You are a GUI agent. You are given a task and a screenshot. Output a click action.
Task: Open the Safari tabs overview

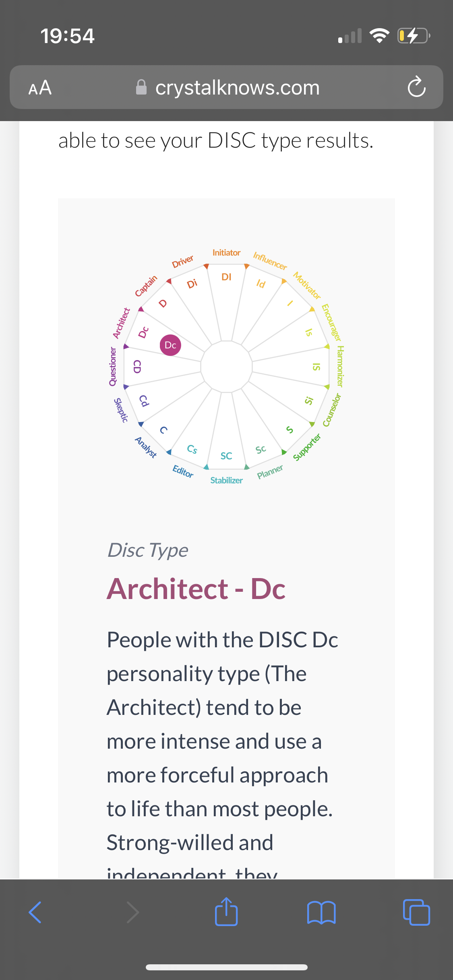[x=416, y=912]
